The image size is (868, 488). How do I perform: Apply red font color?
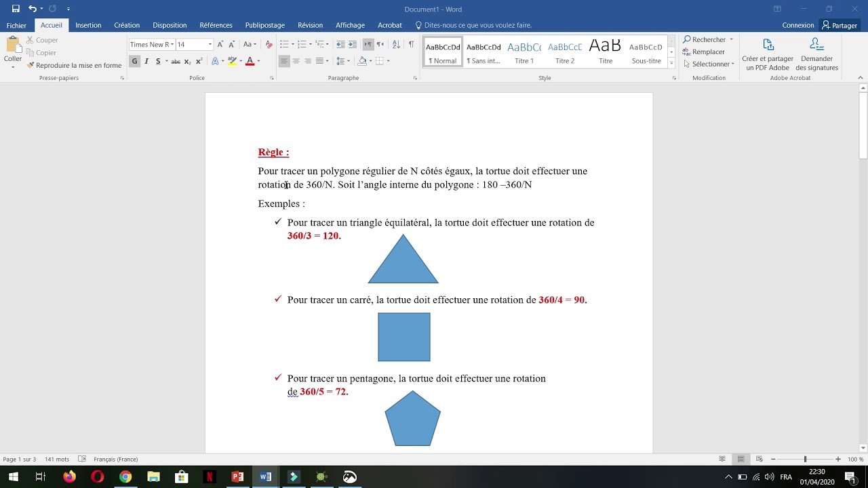pyautogui.click(x=250, y=61)
